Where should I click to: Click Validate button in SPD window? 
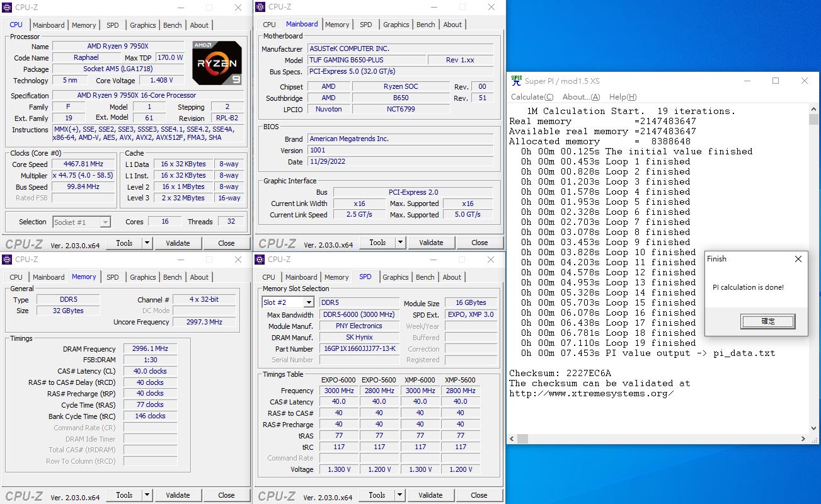[x=430, y=495]
